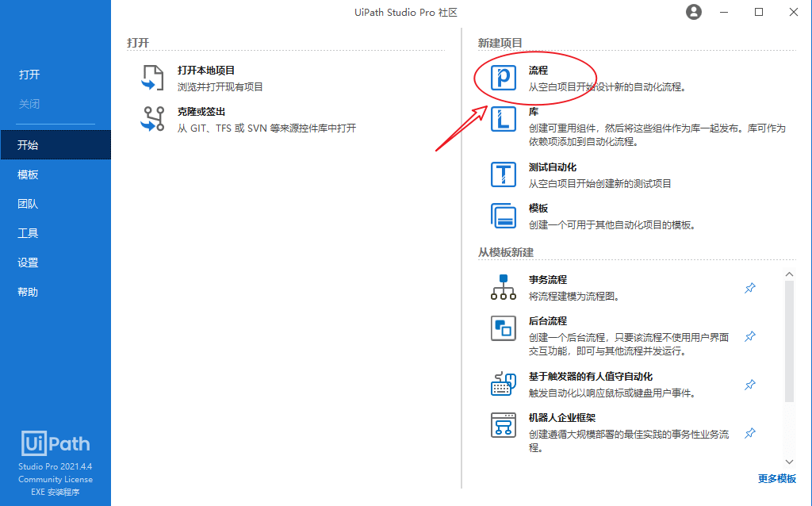Click the 库 (Library) project icon
Viewport: 812px width, 506px height.
[504, 120]
